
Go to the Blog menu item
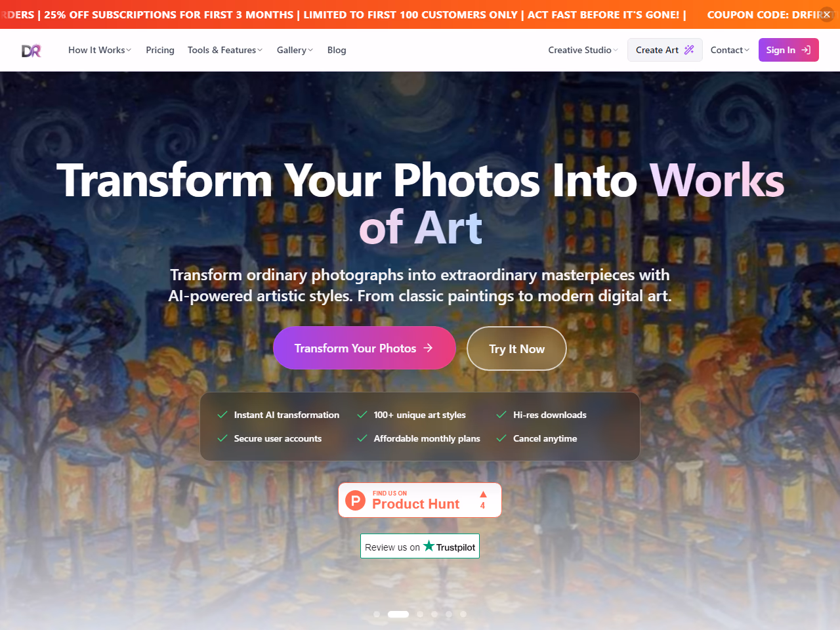coord(337,50)
